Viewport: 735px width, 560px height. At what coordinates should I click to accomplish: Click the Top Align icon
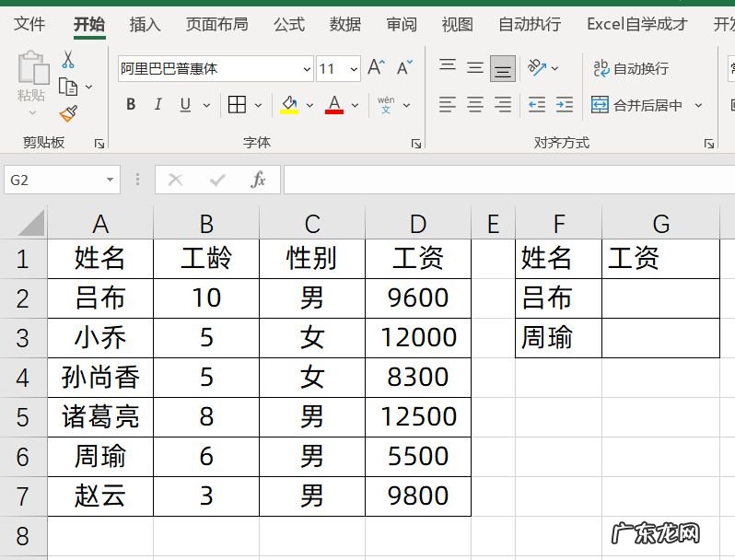448,67
